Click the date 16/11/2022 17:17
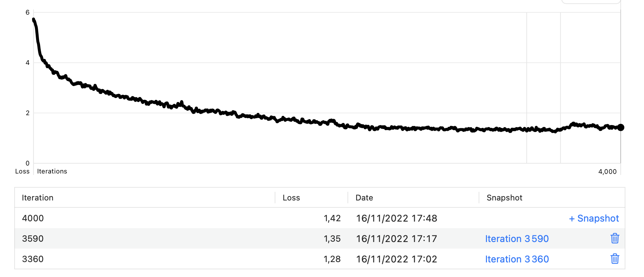 [x=396, y=239]
